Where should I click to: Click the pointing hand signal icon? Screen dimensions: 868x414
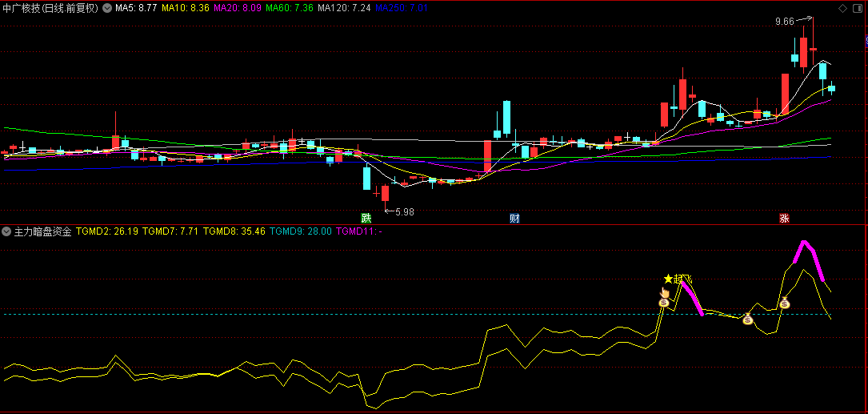pos(665,292)
